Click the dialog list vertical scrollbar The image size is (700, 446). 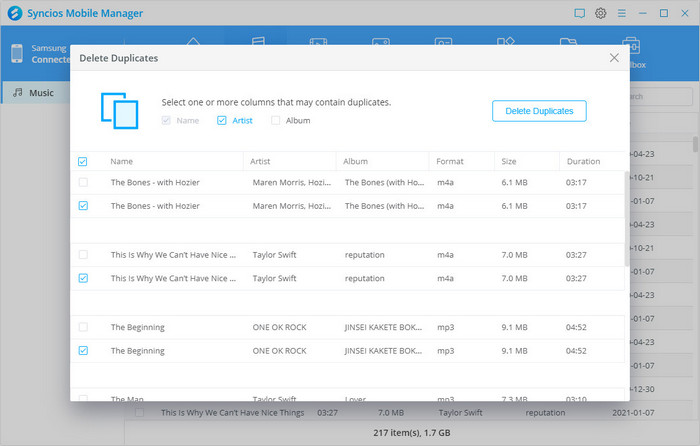point(627,219)
